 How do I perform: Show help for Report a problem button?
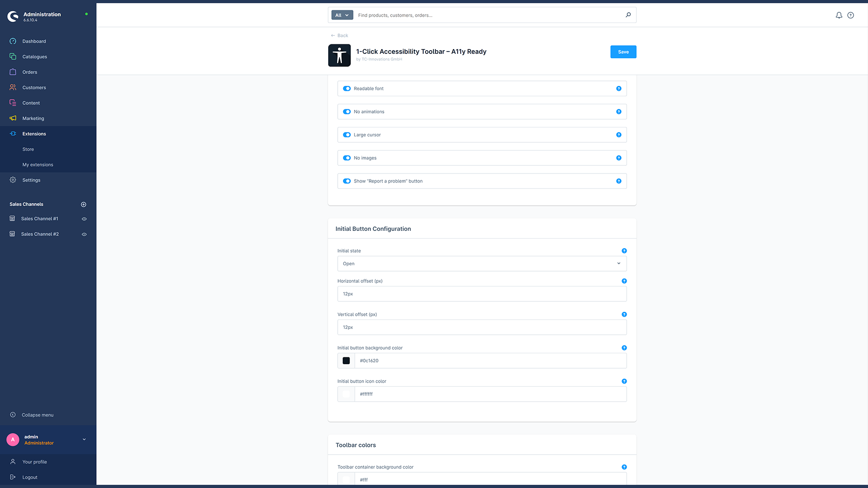(618, 181)
